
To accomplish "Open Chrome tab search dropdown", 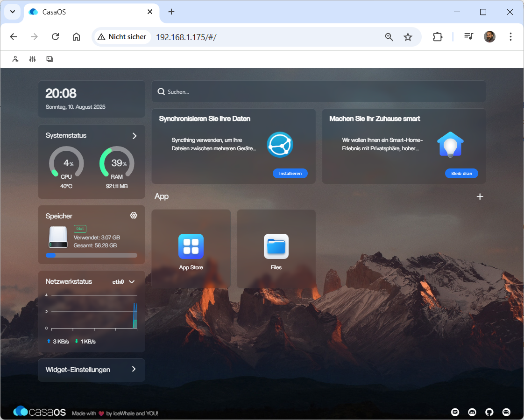I will point(13,12).
